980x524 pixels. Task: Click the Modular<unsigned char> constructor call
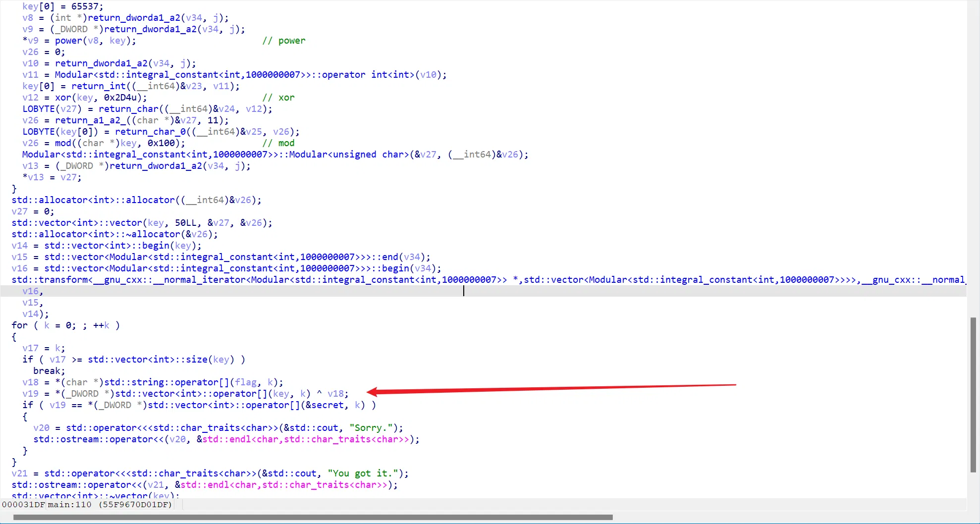pyautogui.click(x=275, y=155)
